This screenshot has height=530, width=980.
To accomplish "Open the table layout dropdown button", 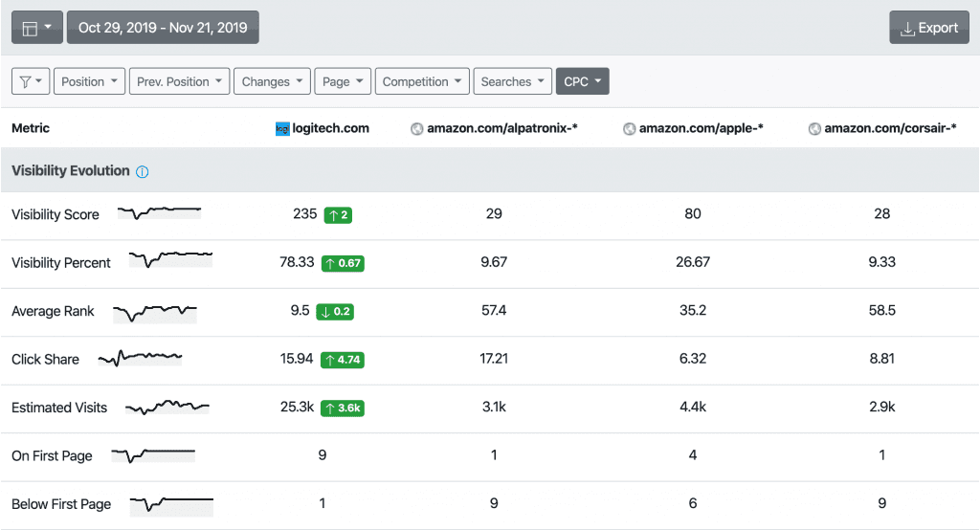I will coord(37,28).
